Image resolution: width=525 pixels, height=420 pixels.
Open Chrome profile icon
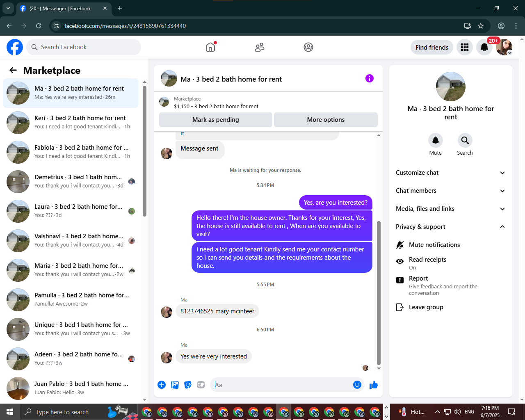(501, 26)
